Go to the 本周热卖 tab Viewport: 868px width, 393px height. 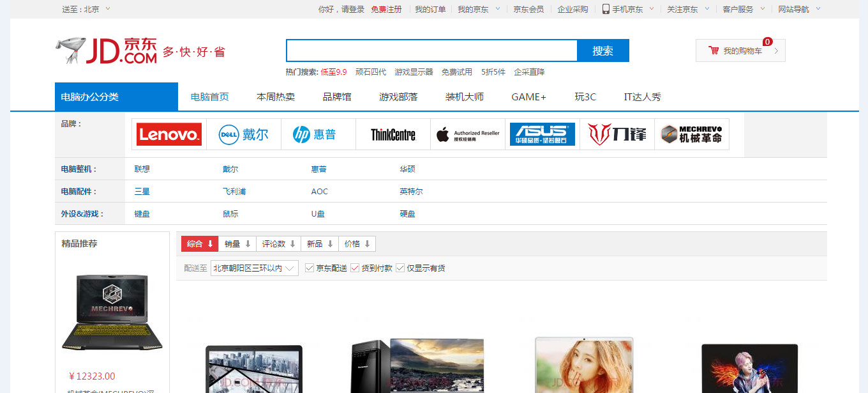276,96
